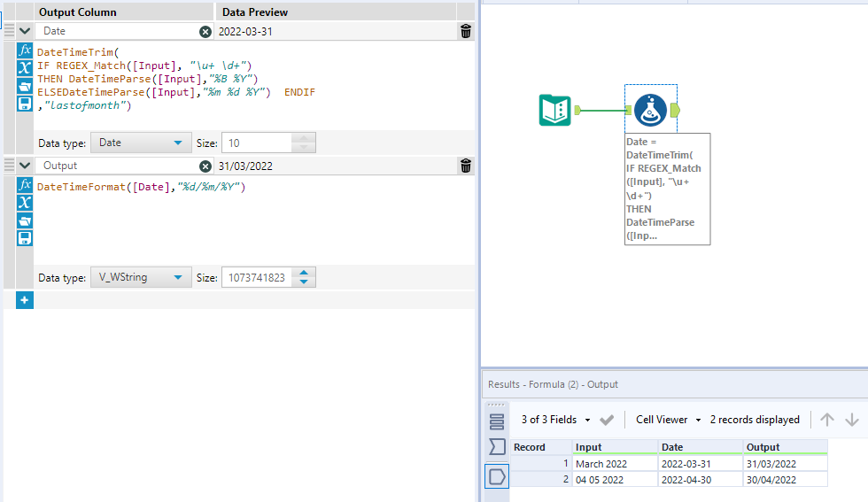
Task: Open the Cell Viewer menu
Action: [668, 420]
